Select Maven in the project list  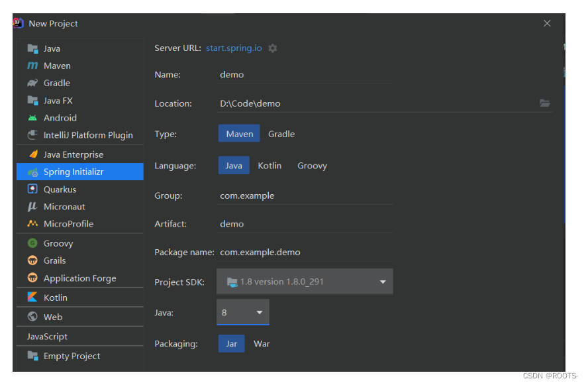80,66
